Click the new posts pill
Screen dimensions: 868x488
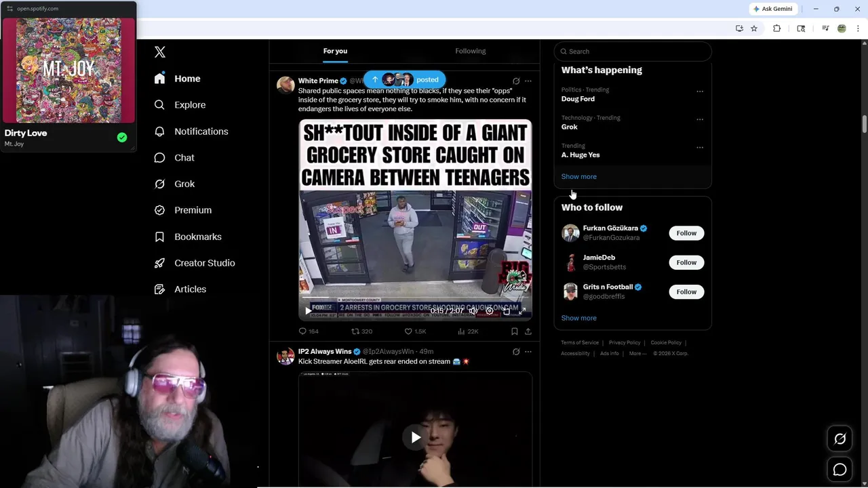pyautogui.click(x=404, y=79)
